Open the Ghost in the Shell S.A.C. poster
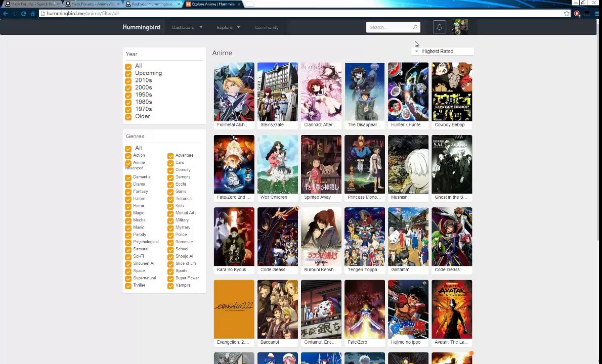This screenshot has height=364, width=602. [452, 164]
